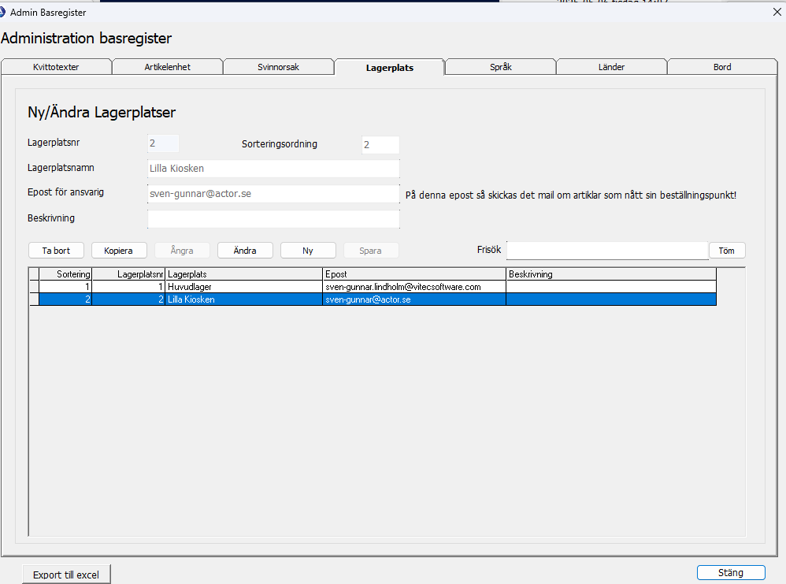The image size is (786, 584).
Task: Click the Epost column header
Action: point(415,274)
